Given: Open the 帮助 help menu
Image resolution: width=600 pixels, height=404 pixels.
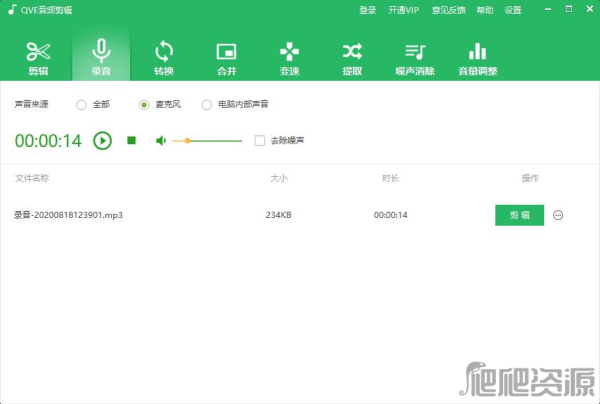Looking at the screenshot, I should (484, 10).
